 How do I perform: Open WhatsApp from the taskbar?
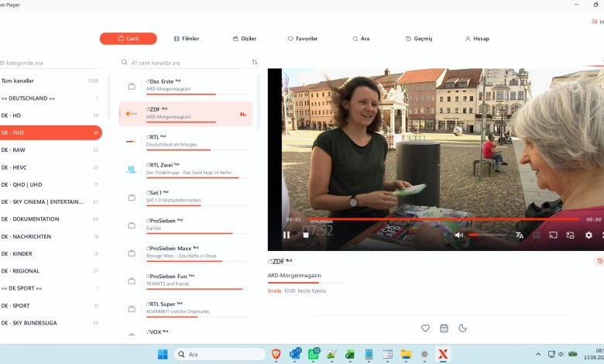314,353
